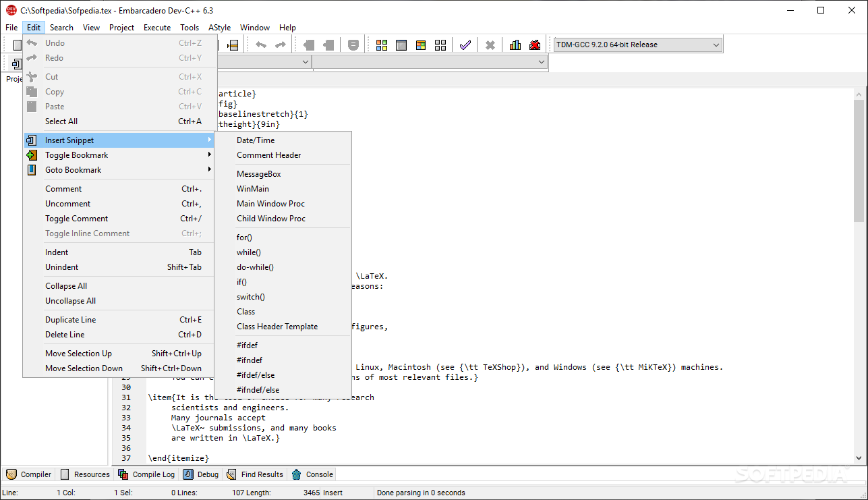Open the View menu

91,28
